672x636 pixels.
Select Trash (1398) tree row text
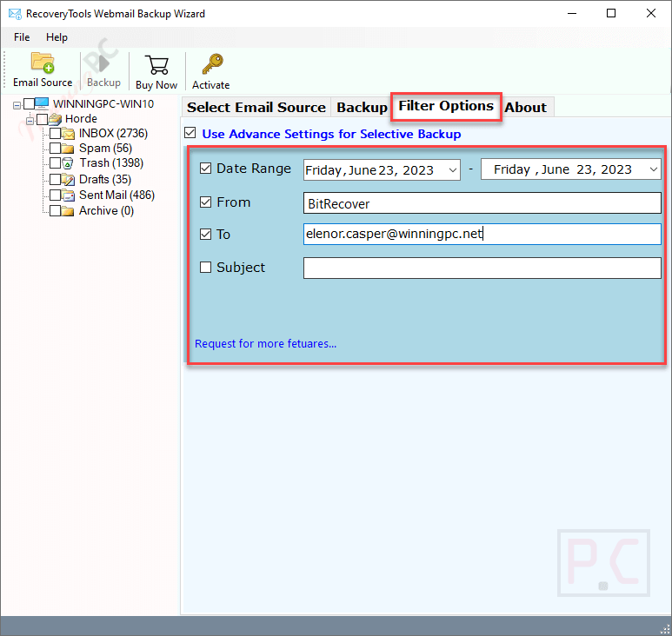[x=111, y=163]
